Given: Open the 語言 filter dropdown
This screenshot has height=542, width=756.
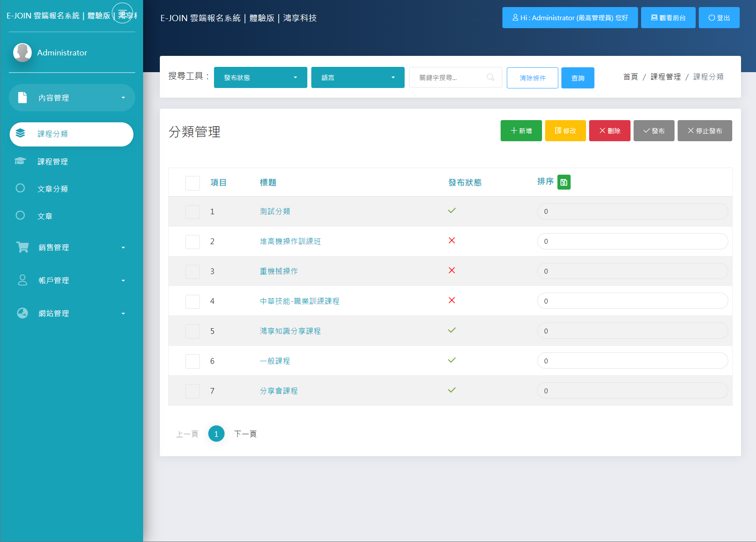Looking at the screenshot, I should (358, 77).
